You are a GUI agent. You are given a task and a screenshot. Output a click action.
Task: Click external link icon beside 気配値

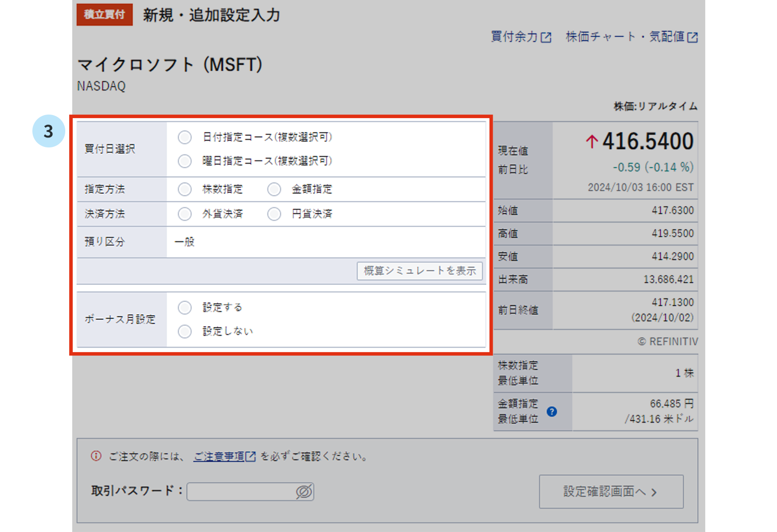coord(692,37)
